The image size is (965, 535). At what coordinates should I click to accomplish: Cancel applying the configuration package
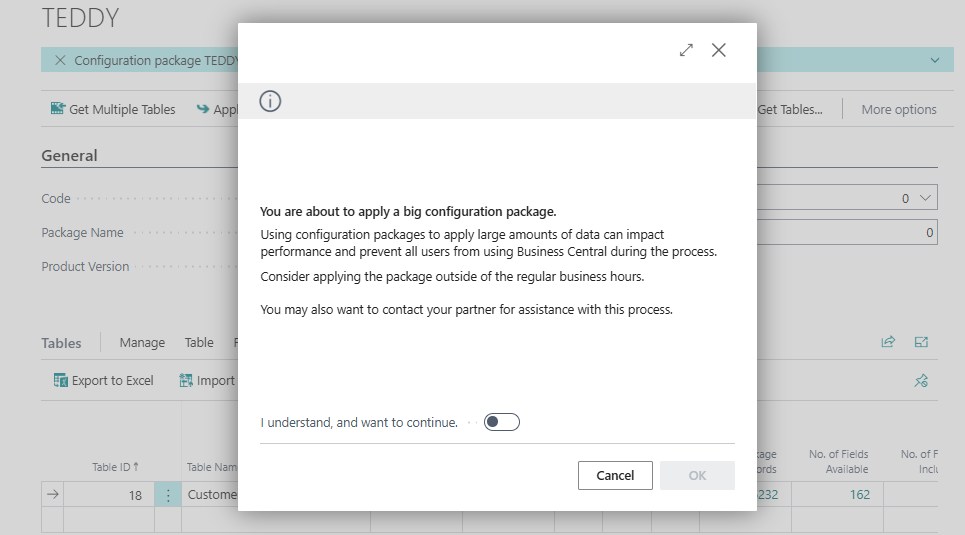click(x=615, y=475)
